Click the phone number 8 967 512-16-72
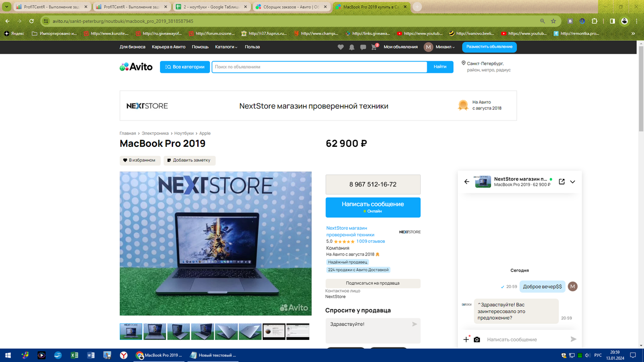This screenshot has width=644, height=362. 373,185
